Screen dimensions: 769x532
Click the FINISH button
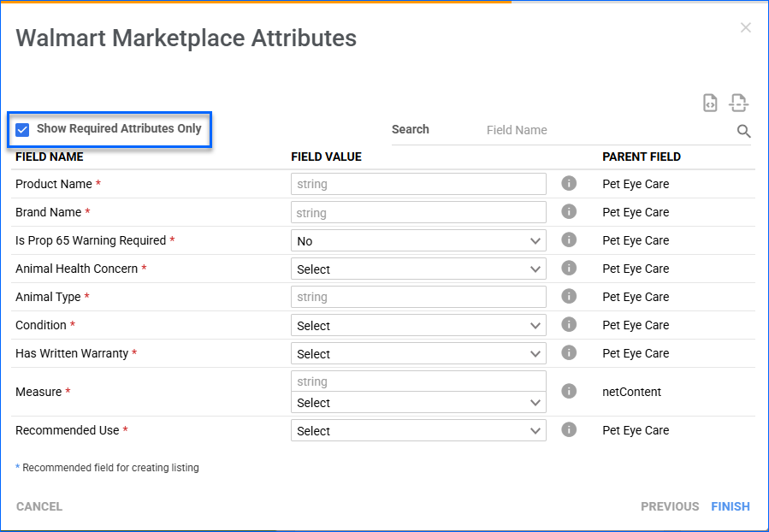(x=730, y=506)
